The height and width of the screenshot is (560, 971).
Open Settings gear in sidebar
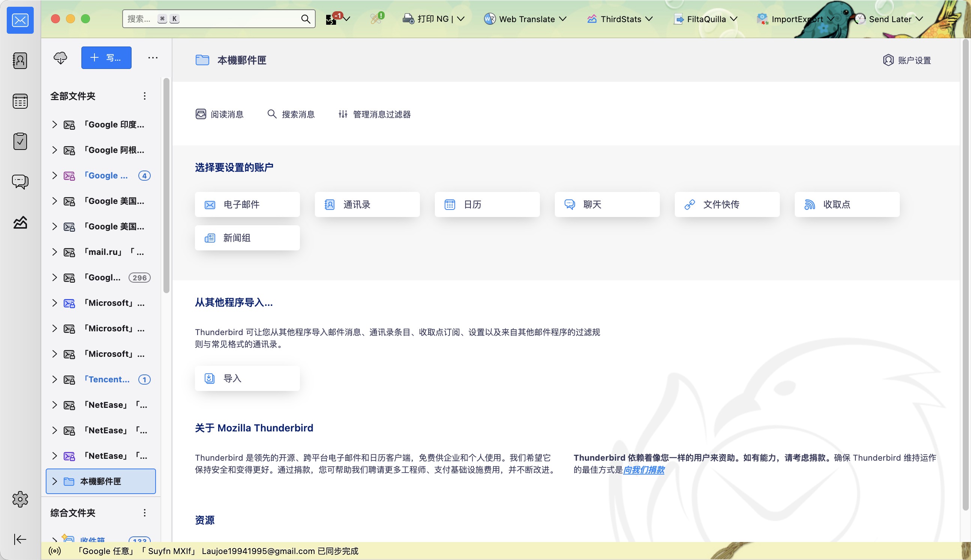pyautogui.click(x=20, y=499)
